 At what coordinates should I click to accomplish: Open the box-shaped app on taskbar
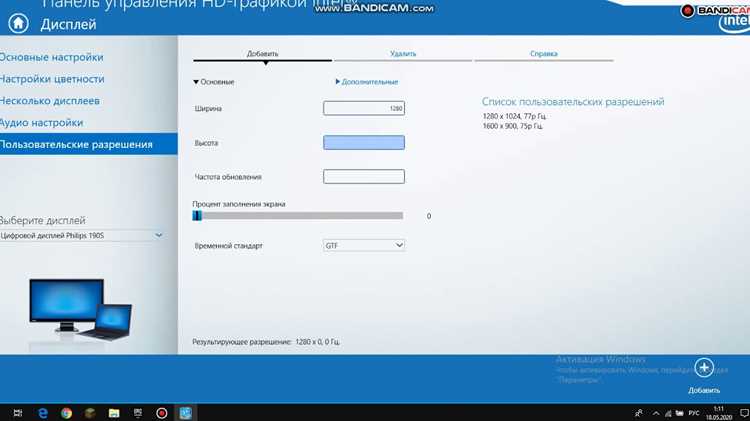[x=90, y=413]
